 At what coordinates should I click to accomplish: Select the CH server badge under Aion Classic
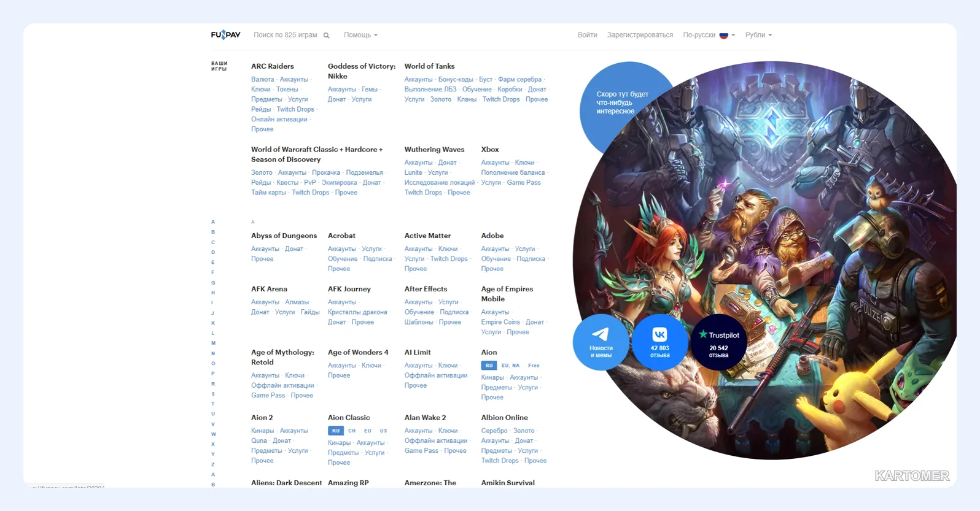point(352,431)
